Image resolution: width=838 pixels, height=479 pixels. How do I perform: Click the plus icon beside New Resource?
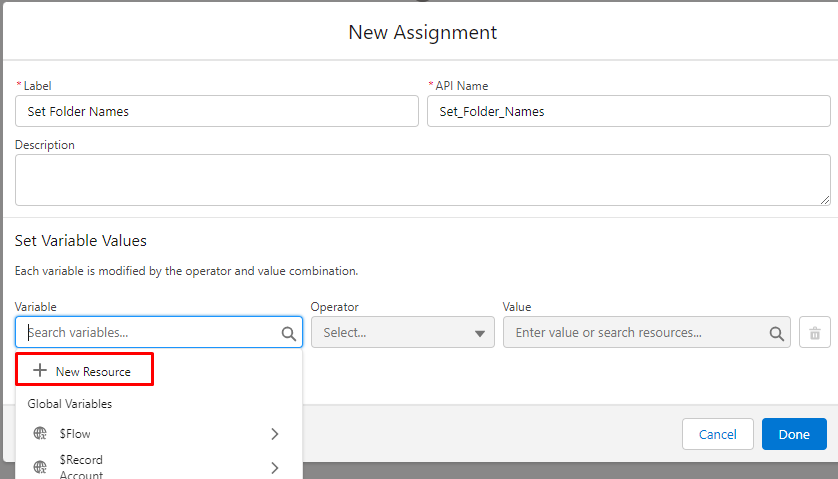coord(40,371)
